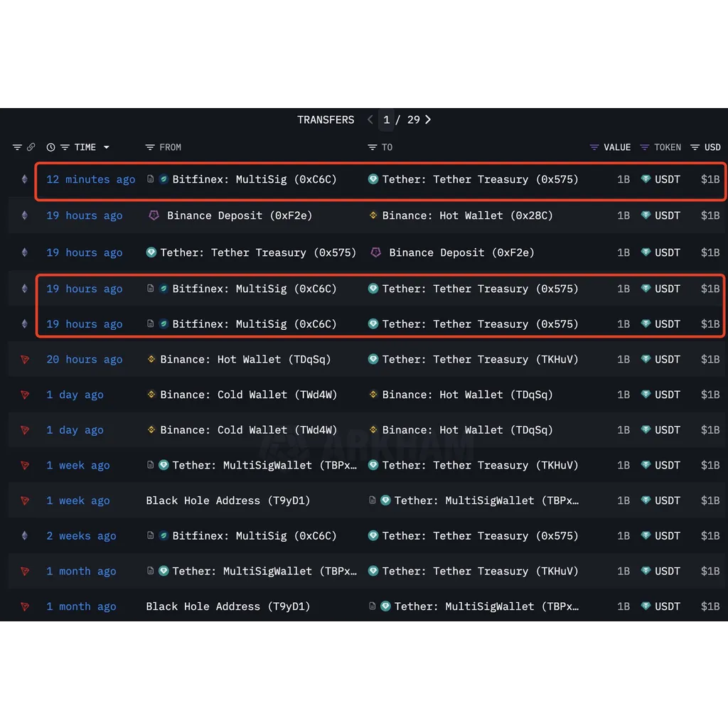Click the filter icon beside the FROM column

coord(149,147)
